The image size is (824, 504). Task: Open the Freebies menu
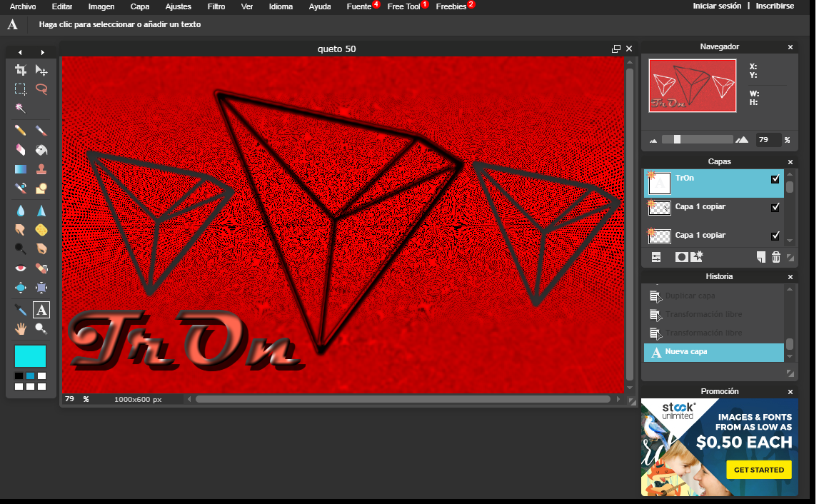pos(451,6)
